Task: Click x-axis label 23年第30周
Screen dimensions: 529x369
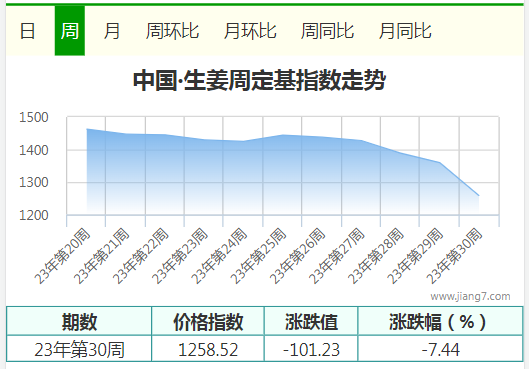Action: click(454, 256)
